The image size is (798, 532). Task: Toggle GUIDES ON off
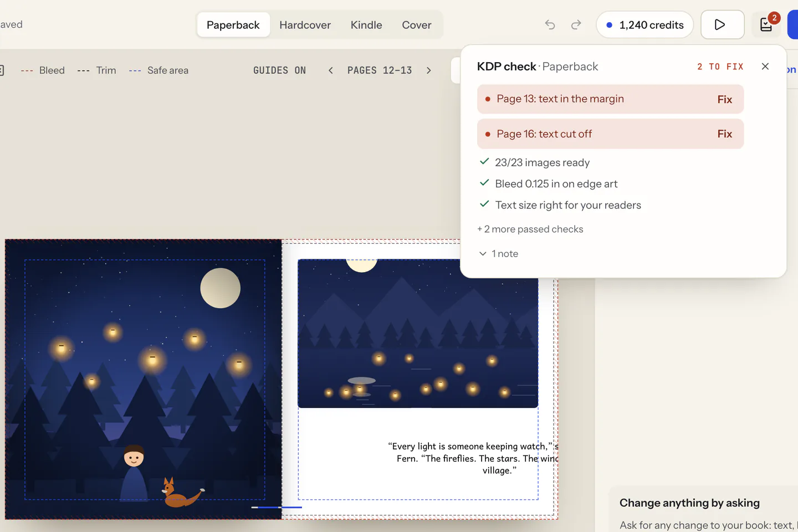tap(279, 70)
